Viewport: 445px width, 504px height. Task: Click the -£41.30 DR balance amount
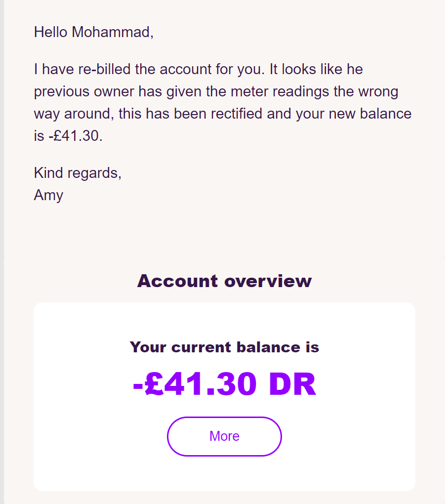click(224, 384)
